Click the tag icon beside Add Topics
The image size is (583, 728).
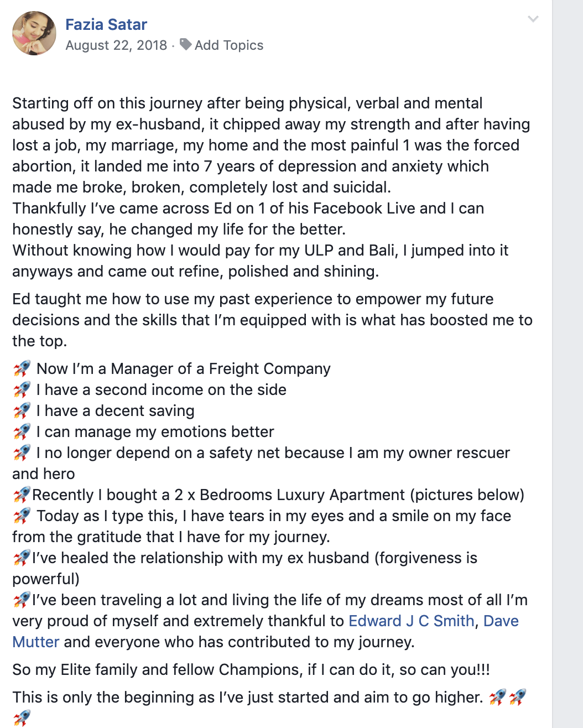186,44
